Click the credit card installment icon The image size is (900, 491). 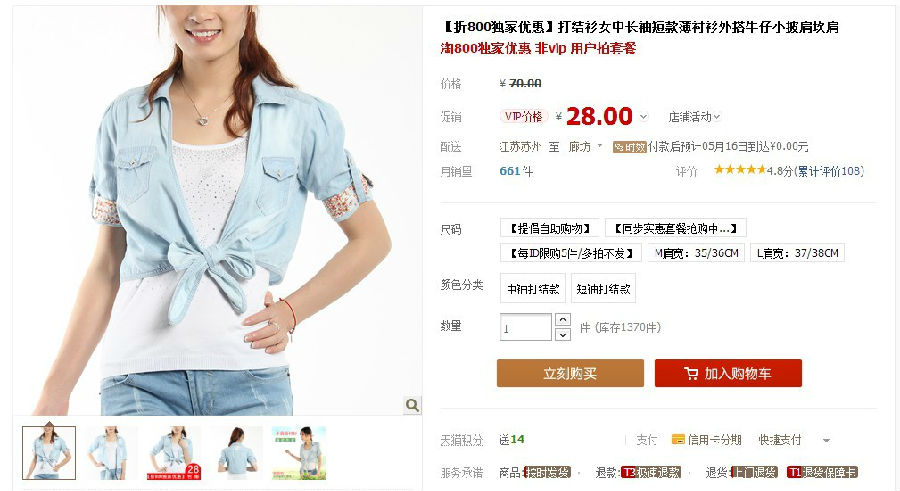(678, 439)
